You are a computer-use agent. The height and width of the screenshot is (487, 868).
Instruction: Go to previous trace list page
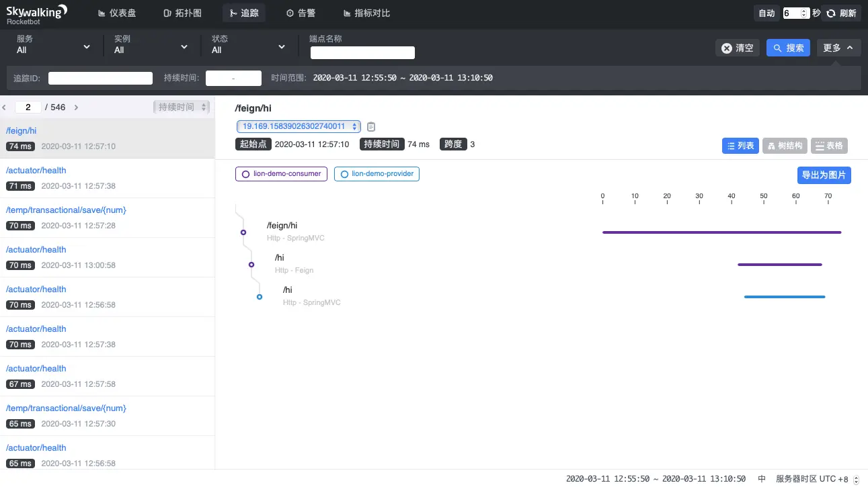click(x=4, y=107)
